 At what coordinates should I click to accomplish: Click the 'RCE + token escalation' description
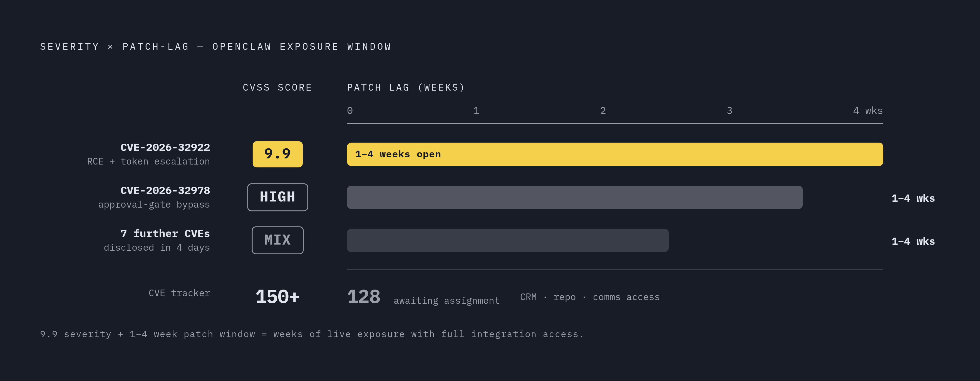pos(148,162)
